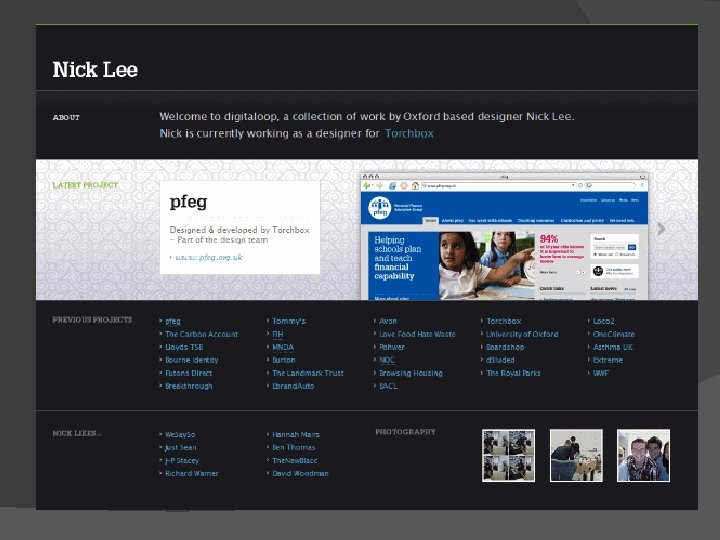This screenshot has height=540, width=720.
Task: Visit David Woodman link
Action: pos(300,473)
